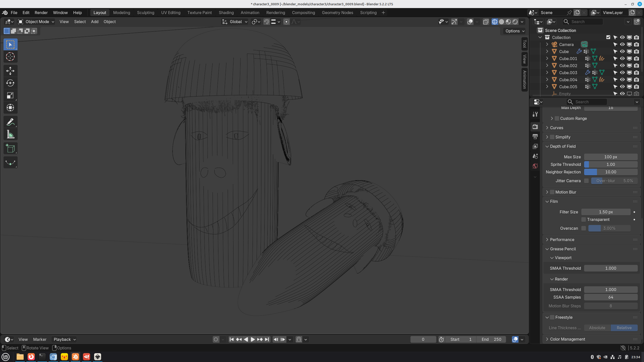This screenshot has height=362, width=644.
Task: Toggle the Jitter Camera checkbox
Action: click(586, 181)
